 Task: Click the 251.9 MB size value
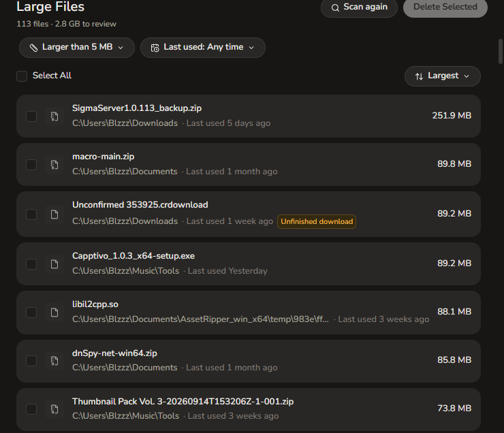pyautogui.click(x=452, y=116)
